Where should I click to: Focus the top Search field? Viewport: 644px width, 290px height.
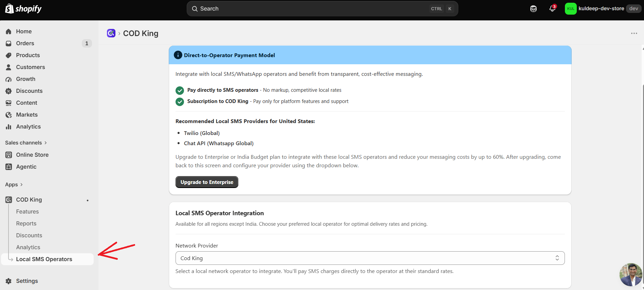click(322, 8)
